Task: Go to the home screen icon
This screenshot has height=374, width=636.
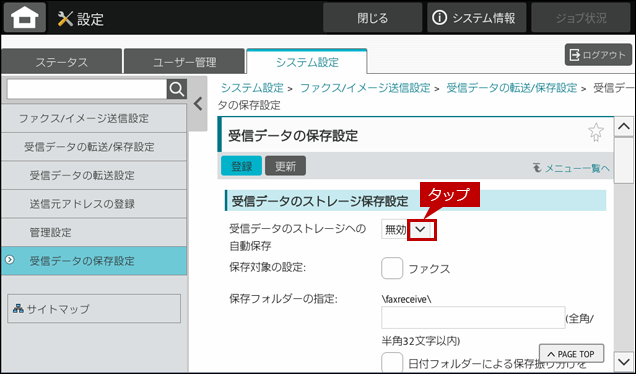Action: pyautogui.click(x=25, y=18)
